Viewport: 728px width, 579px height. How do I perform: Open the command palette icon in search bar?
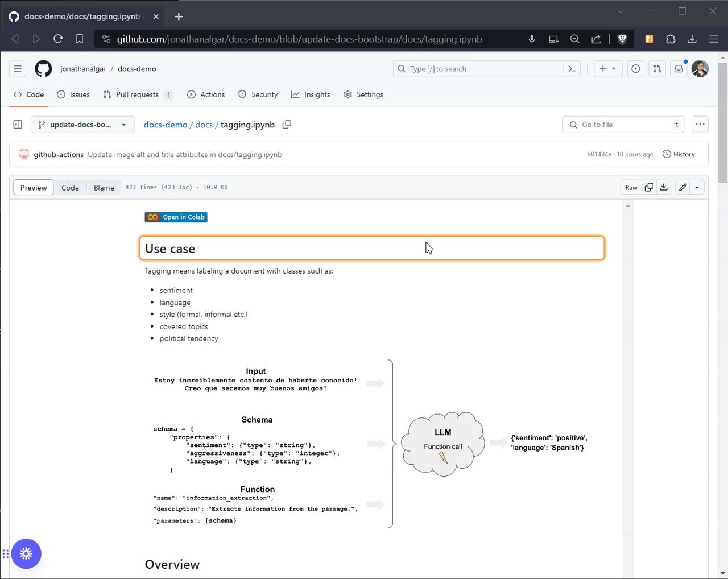coord(572,69)
